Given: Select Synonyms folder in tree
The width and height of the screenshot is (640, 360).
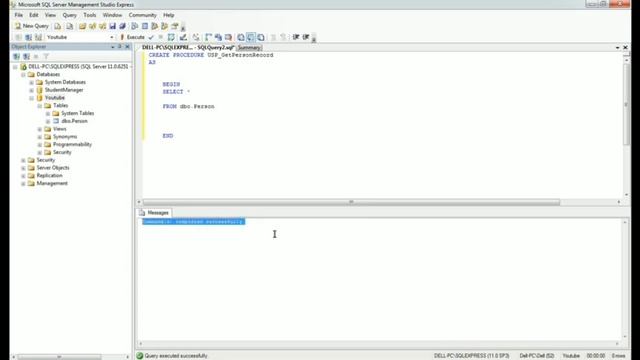Looking at the screenshot, I should (65, 137).
